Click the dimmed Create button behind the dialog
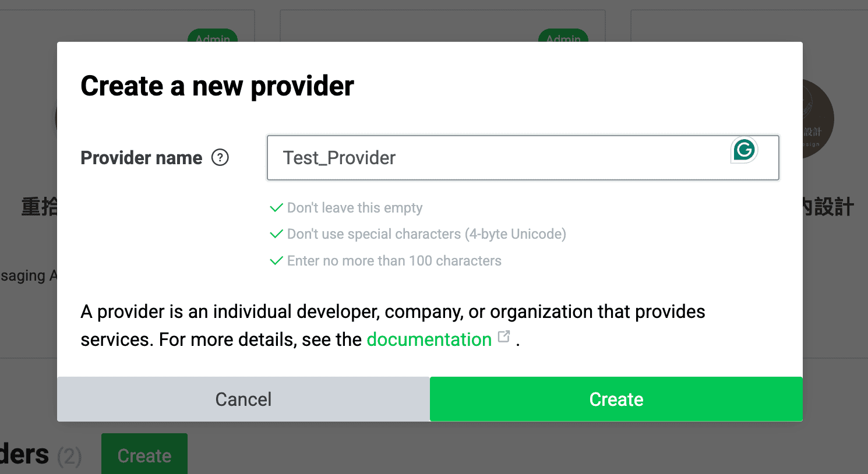This screenshot has height=474, width=868. pos(144,455)
